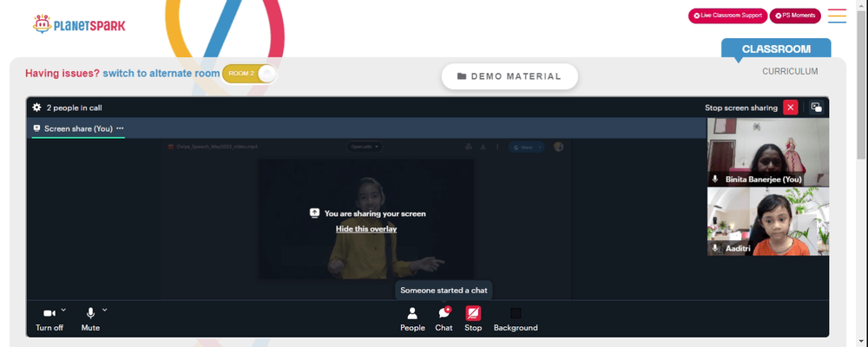
Task: Click 'Hide this overlay' link
Action: tap(366, 228)
